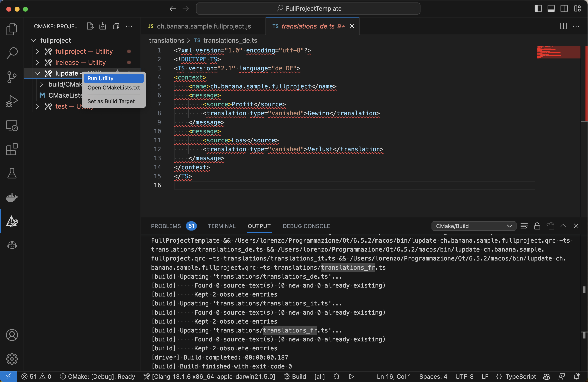The width and height of the screenshot is (588, 382).
Task: Toggle bottom panel layout button
Action: 551,9
